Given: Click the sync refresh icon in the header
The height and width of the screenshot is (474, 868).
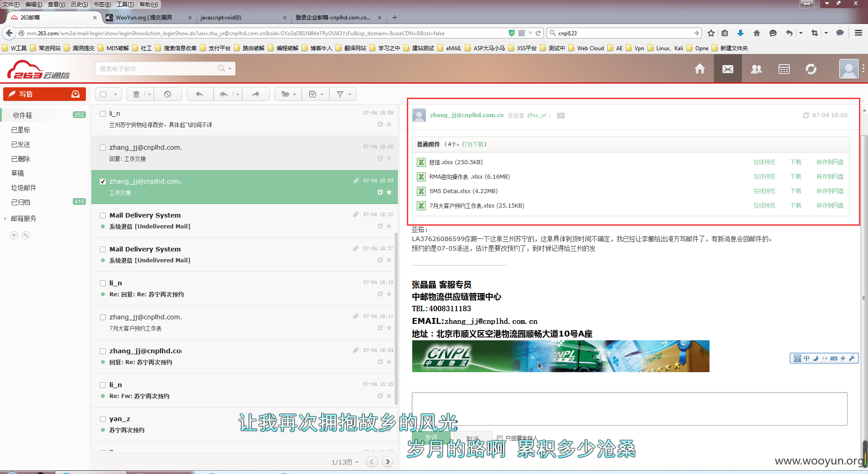Looking at the screenshot, I should [811, 69].
